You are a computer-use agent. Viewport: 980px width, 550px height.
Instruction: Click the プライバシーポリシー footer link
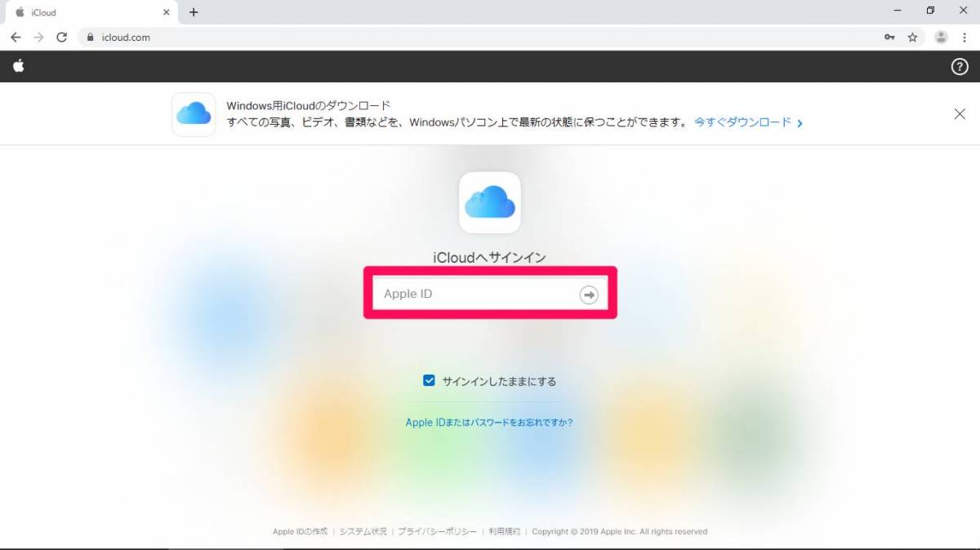tap(437, 530)
